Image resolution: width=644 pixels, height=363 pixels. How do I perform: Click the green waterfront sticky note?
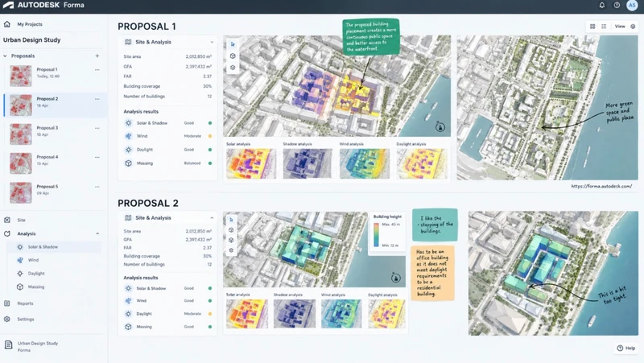(x=370, y=36)
